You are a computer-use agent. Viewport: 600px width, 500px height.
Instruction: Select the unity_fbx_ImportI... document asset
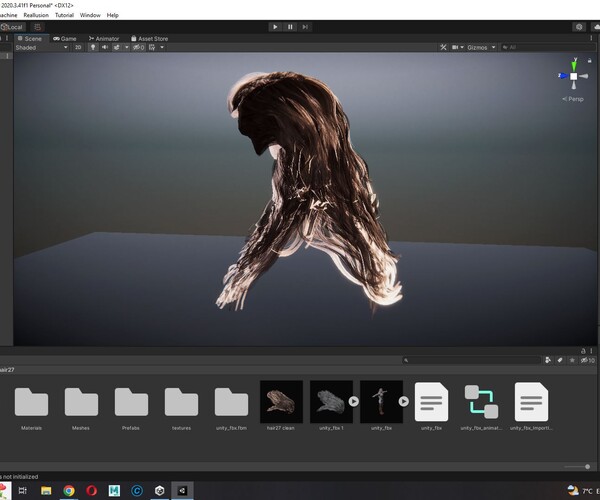(x=531, y=402)
